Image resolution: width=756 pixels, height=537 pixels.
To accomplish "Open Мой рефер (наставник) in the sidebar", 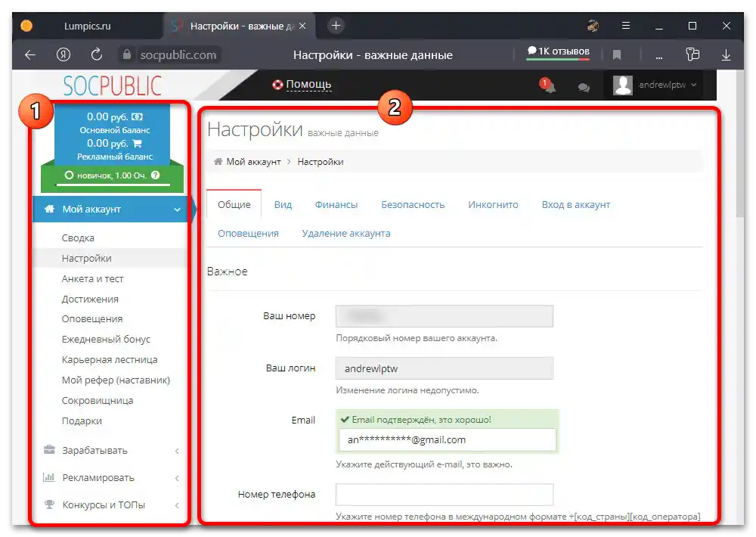I will (x=116, y=380).
